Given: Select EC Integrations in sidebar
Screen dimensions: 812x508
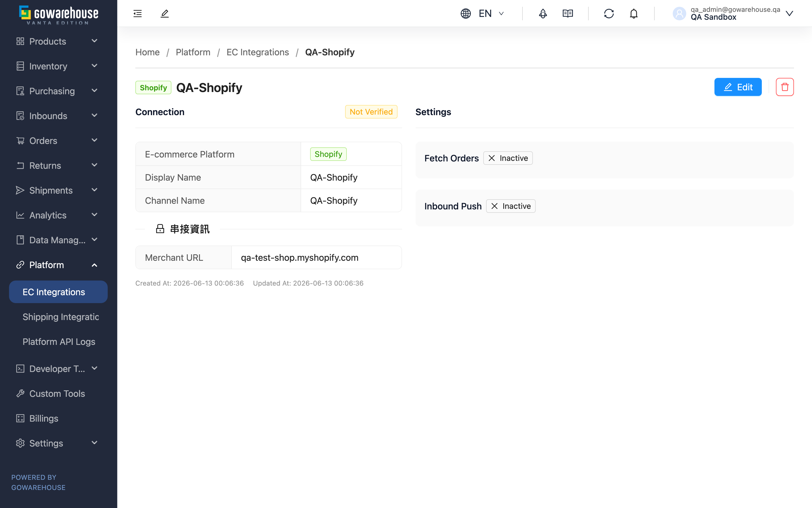Looking at the screenshot, I should tap(58, 292).
